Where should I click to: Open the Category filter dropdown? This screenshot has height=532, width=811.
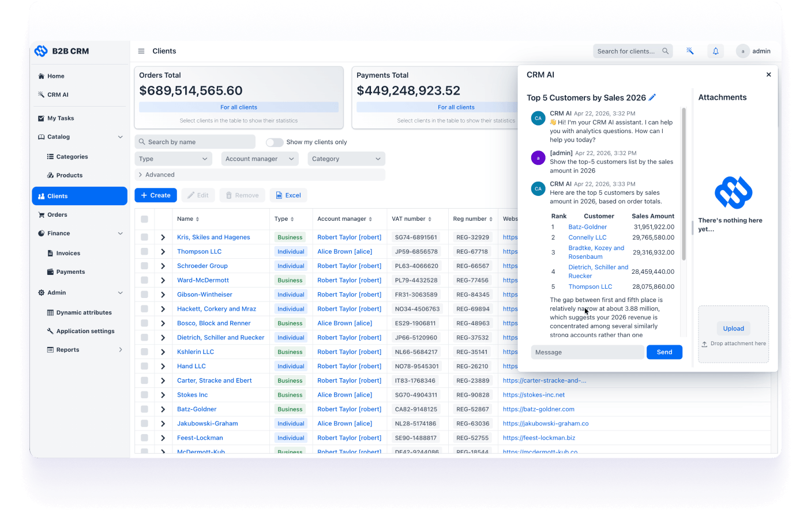point(346,159)
